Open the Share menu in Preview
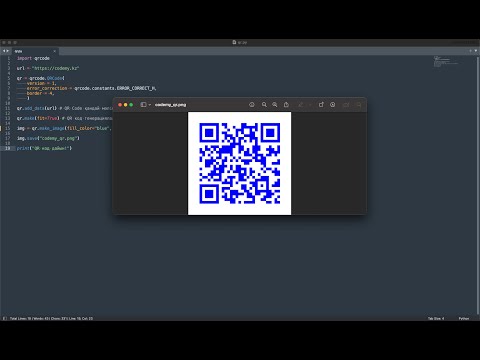This screenshot has height=360, width=480. (286, 105)
